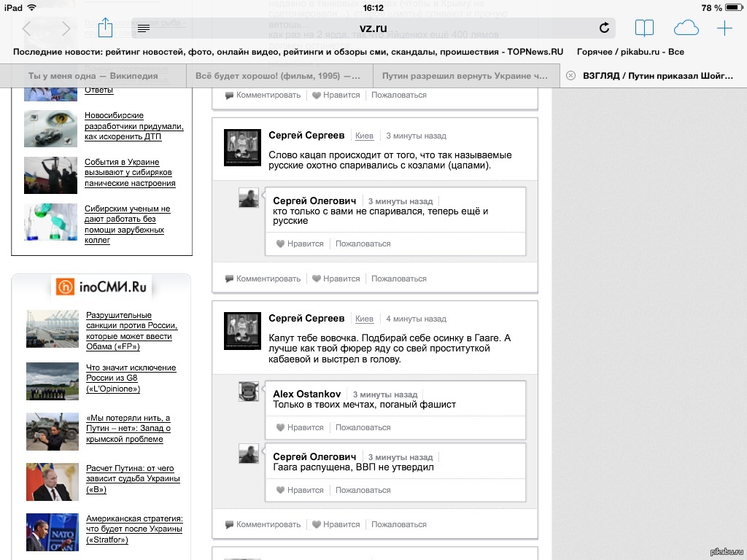The width and height of the screenshot is (747, 560).
Task: Open the Ответы link in the sidebar
Action: coord(98,90)
